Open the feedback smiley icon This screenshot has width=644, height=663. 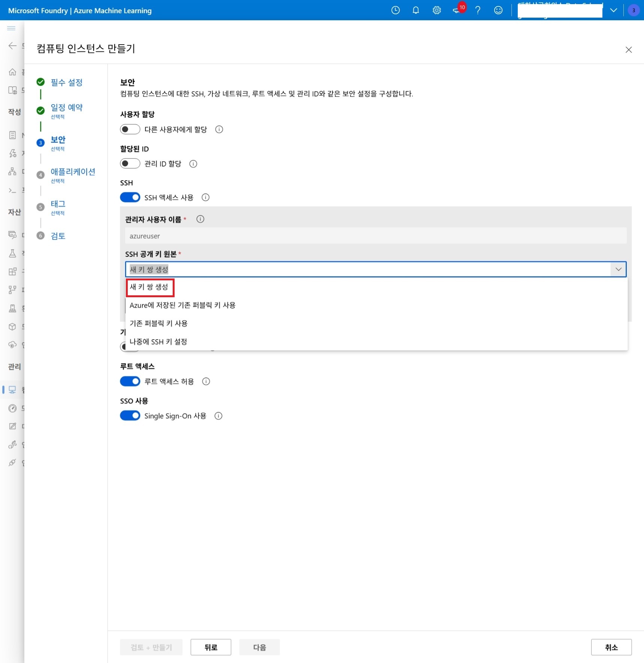click(x=498, y=10)
